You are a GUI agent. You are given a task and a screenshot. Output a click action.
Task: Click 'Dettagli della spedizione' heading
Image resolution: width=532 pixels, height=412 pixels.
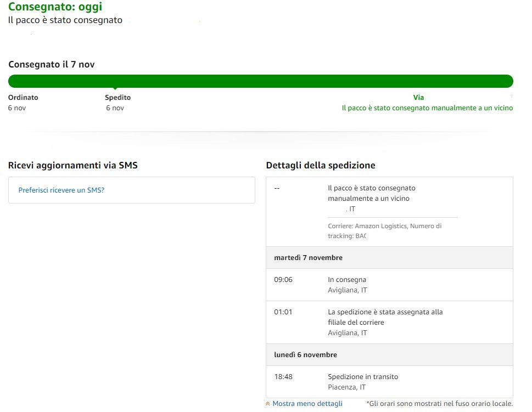(320, 165)
